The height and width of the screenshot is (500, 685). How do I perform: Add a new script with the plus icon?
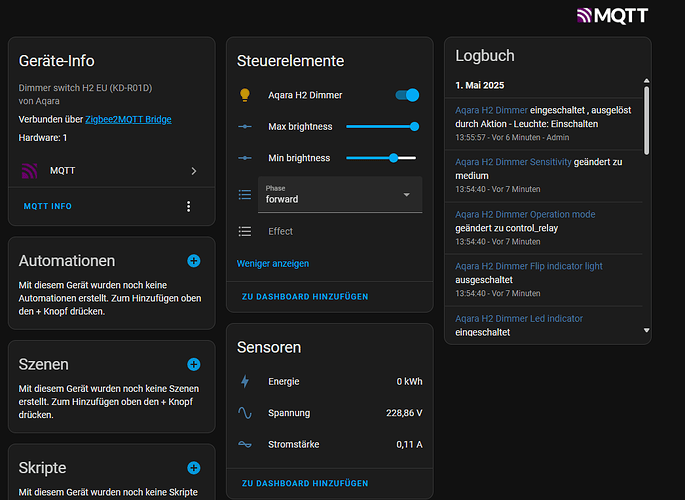194,468
